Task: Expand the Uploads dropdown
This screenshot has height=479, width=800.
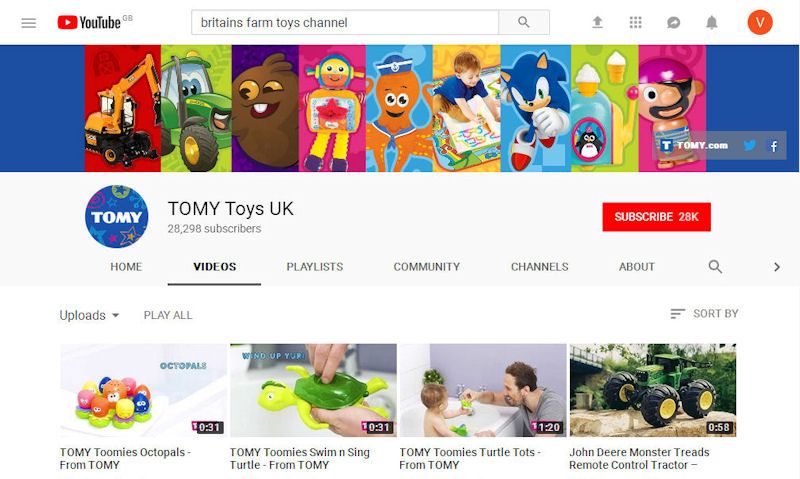Action: point(89,315)
